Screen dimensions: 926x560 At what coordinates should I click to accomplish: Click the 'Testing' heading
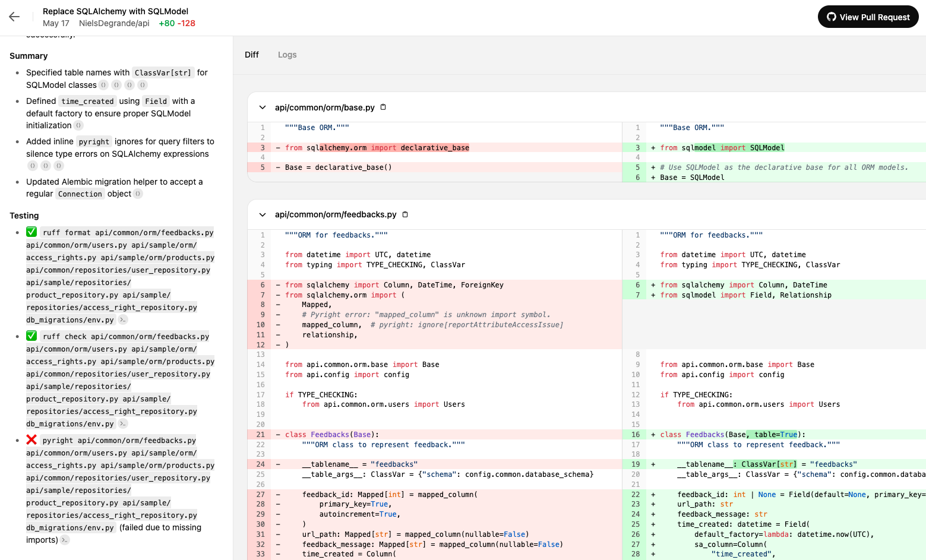(x=24, y=216)
